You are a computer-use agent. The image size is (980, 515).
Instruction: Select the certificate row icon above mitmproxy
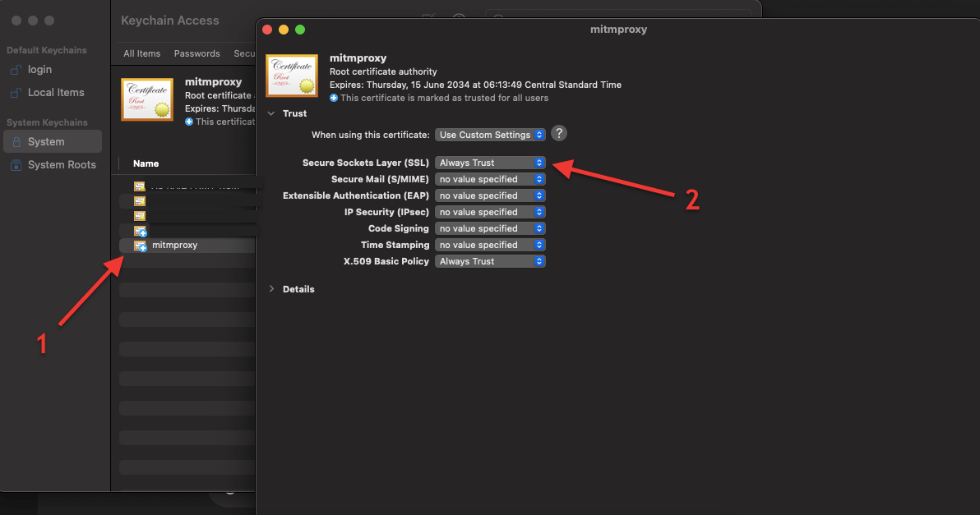coord(140,231)
